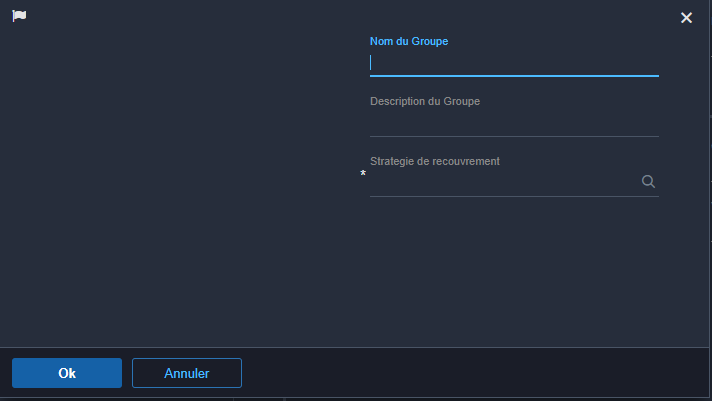714x402 pixels.
Task: Select the Strategie de recouvrement input field
Action: 505,183
